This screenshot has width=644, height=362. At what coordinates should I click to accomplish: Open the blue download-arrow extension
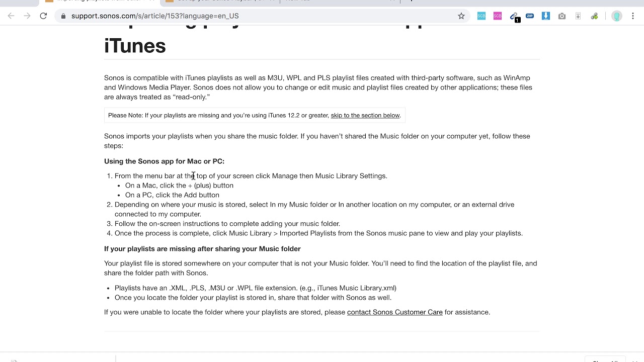tap(546, 16)
